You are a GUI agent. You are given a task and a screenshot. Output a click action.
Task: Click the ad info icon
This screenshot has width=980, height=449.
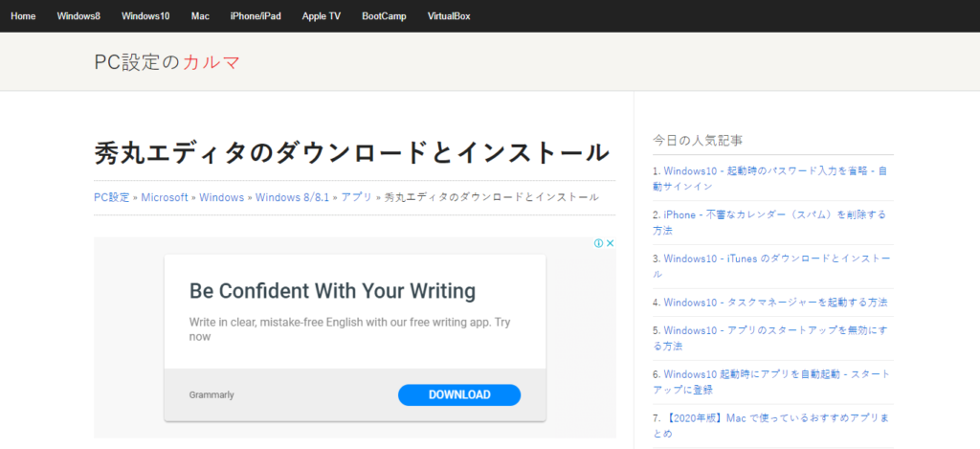tap(598, 243)
